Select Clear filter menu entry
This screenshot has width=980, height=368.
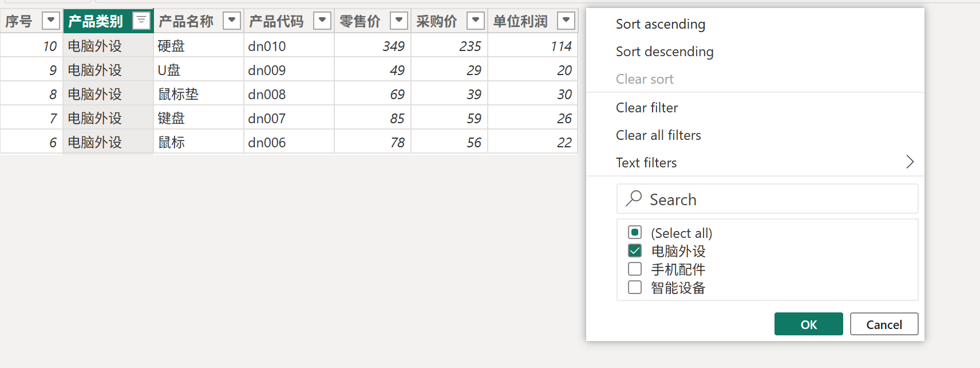coord(647,108)
